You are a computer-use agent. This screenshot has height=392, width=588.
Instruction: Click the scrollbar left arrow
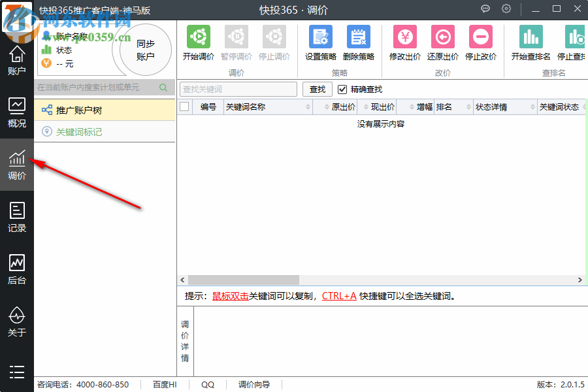[182, 280]
